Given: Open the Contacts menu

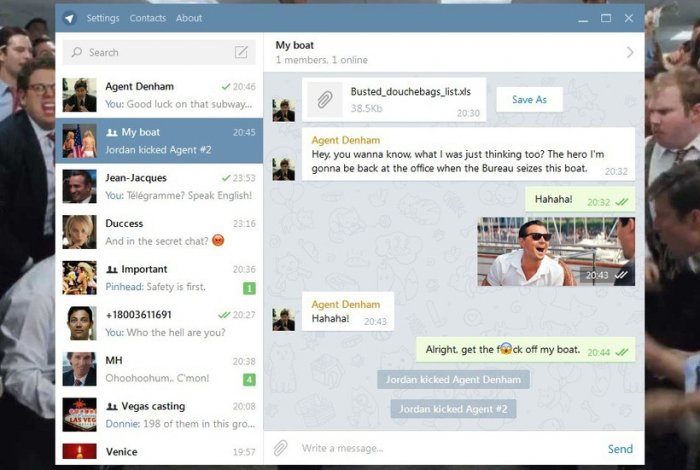Looking at the screenshot, I should [x=148, y=18].
